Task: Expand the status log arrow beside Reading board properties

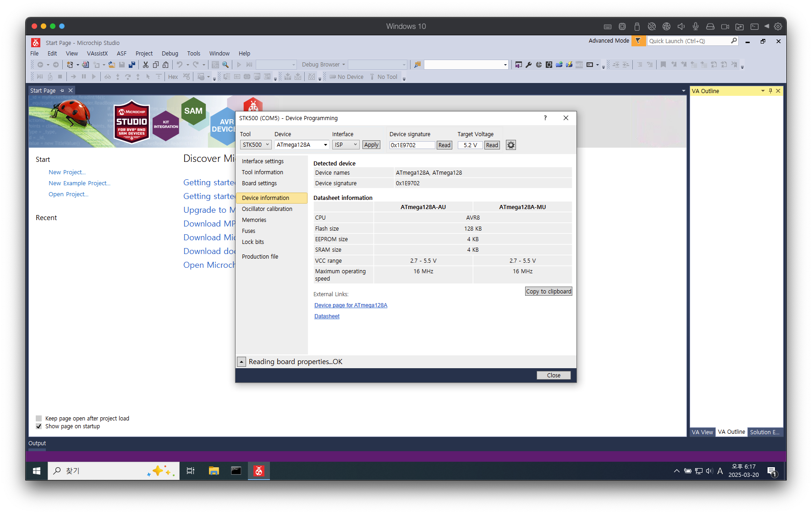Action: [x=241, y=362]
